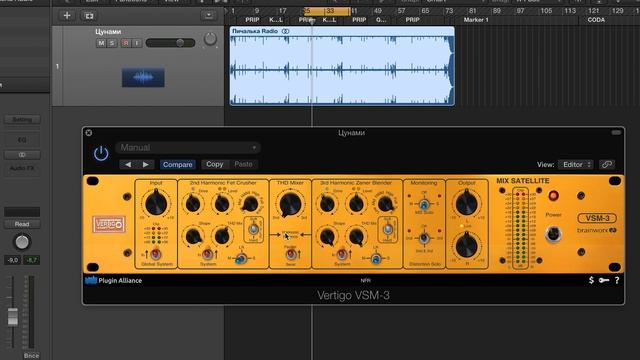Flip the Zener Blender System switch
Viewport: 640px width, 360px height.
342,254
